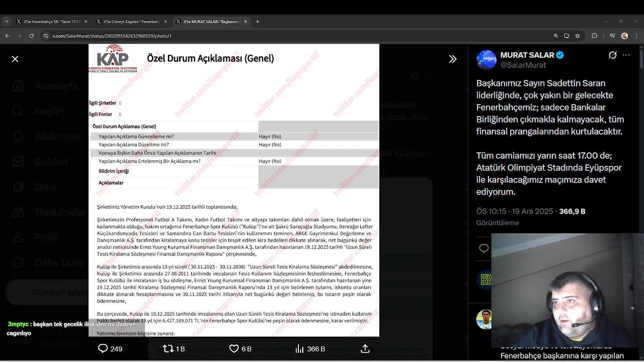This screenshot has height=362, width=644.
Task: Click the Gönderi yayınla button
Action: pos(47,292)
